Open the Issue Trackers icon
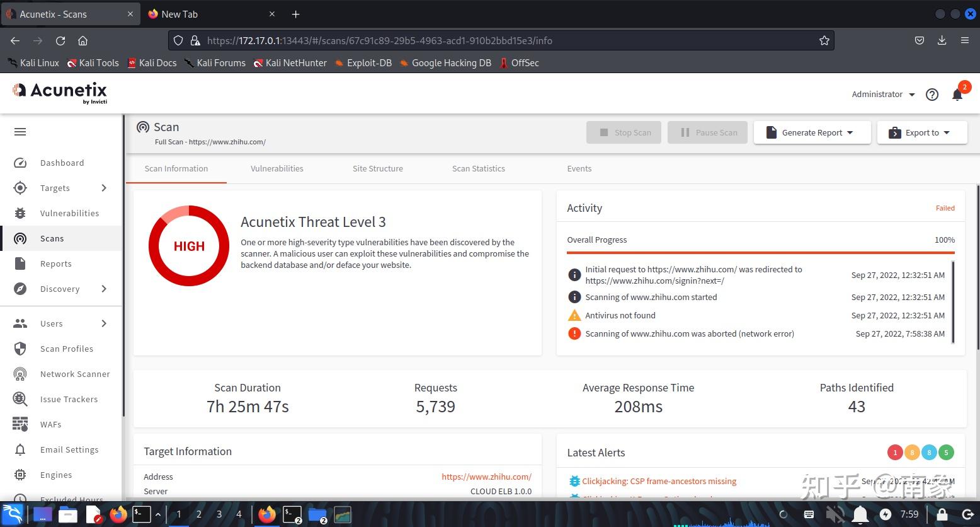 point(20,399)
